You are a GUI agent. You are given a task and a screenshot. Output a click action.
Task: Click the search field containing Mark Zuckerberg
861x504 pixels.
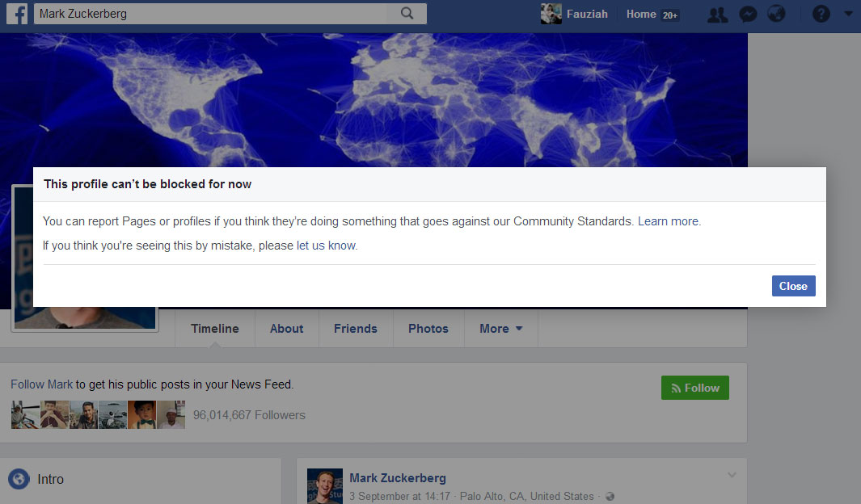(230, 14)
